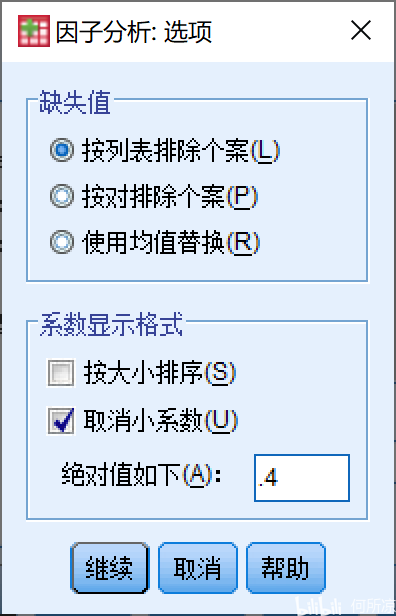Viewport: 396px width, 616px height.
Task: Click the 绝对值如下 input field showing .4
Action: (x=302, y=478)
